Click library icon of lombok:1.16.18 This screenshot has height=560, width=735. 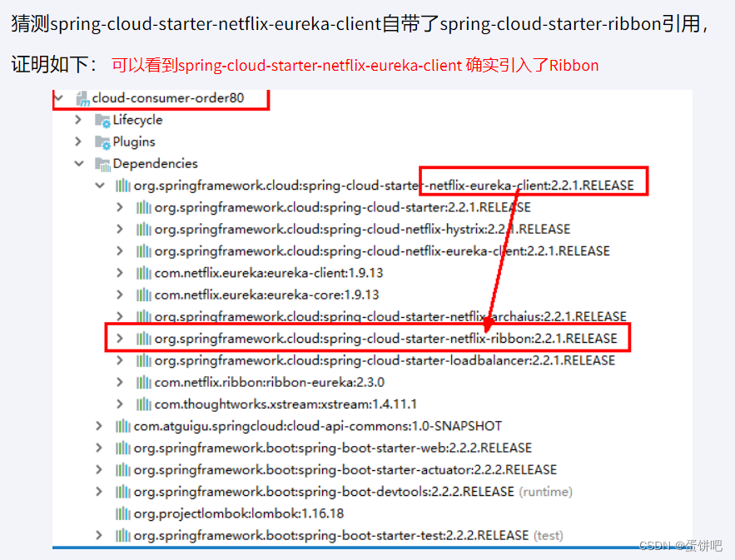pos(123,513)
